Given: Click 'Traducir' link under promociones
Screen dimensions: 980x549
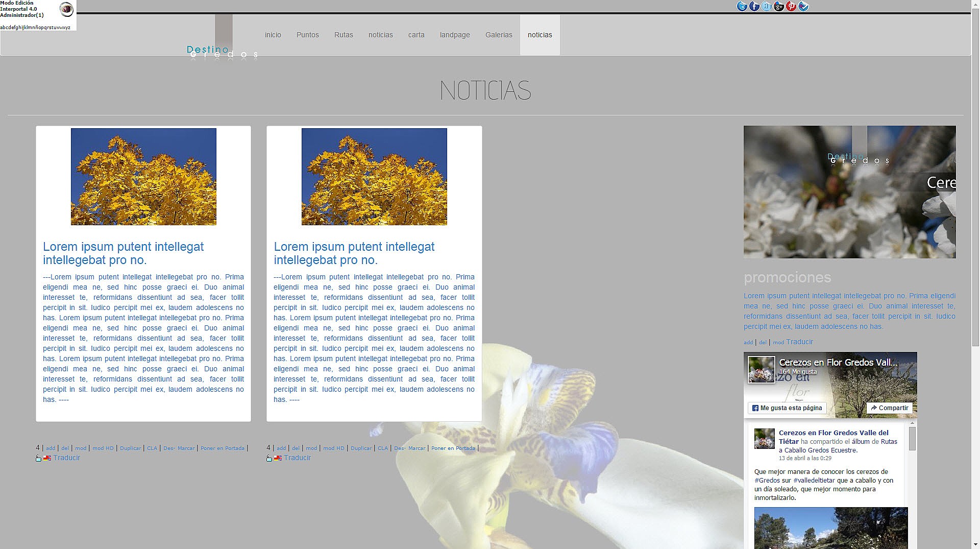Looking at the screenshot, I should tap(799, 342).
